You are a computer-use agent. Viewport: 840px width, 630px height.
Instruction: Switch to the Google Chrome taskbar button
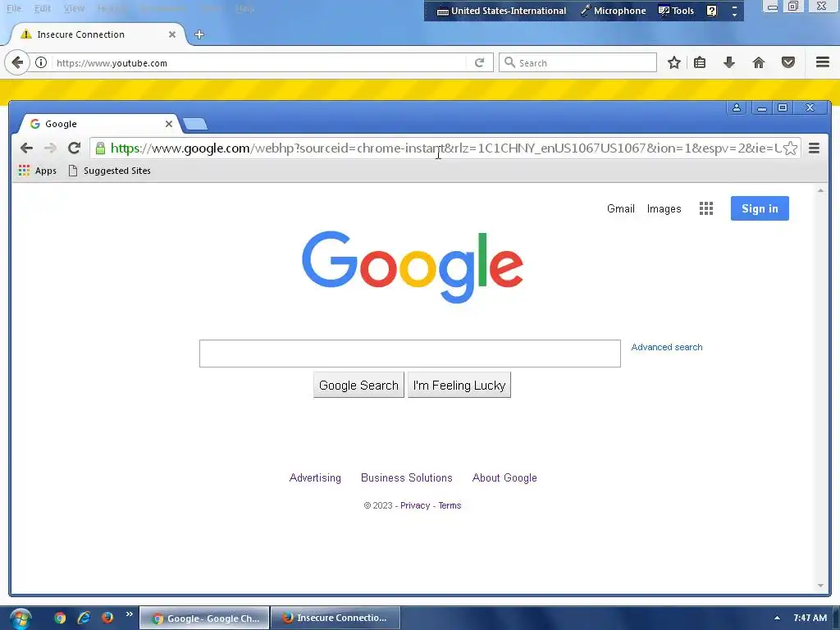coord(204,619)
